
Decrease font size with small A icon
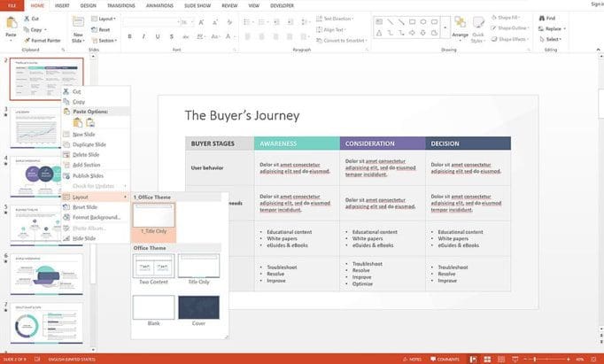[x=215, y=22]
